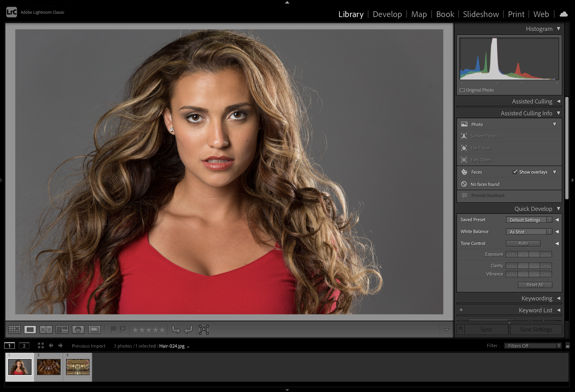Image resolution: width=575 pixels, height=392 pixels.
Task: Collapse the Faces section triangle
Action: [555, 172]
